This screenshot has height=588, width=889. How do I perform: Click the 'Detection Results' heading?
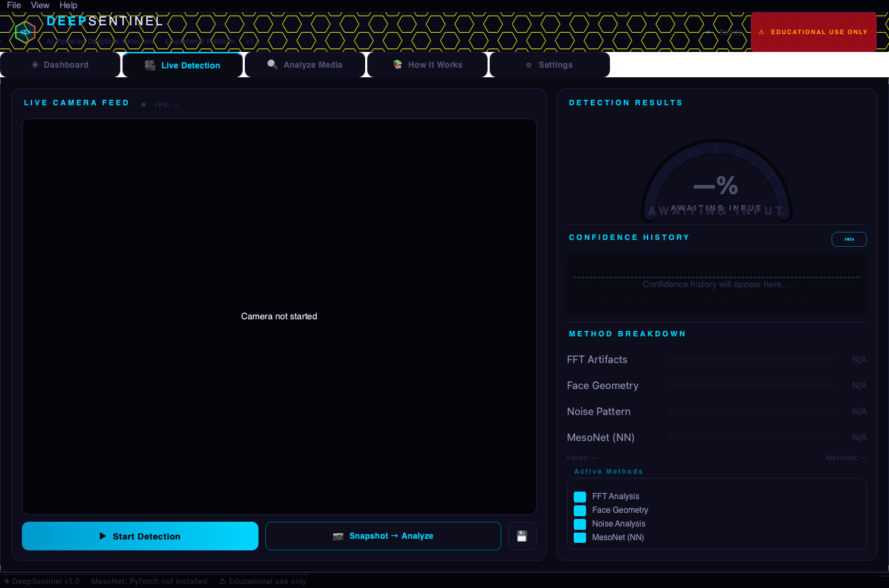point(626,103)
